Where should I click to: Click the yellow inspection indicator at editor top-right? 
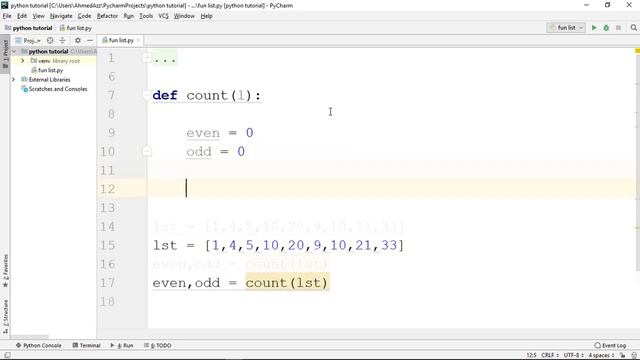tap(637, 51)
